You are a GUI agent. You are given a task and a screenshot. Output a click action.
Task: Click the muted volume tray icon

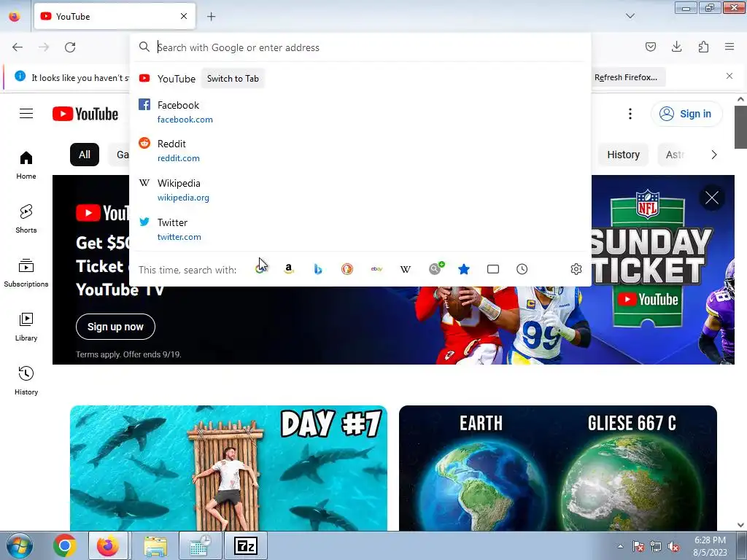pyautogui.click(x=673, y=547)
